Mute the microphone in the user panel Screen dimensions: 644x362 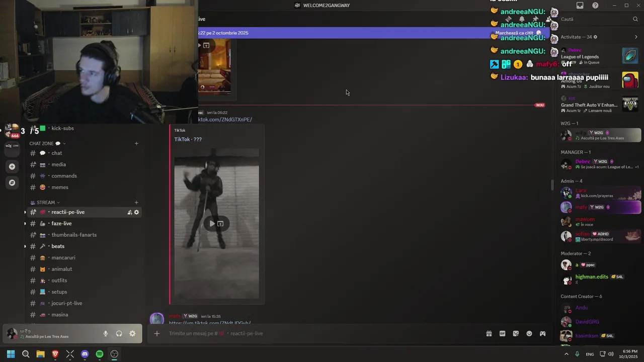[106, 333]
